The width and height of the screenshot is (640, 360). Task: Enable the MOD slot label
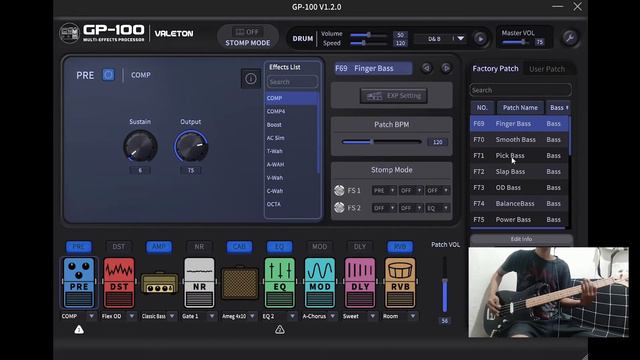[x=320, y=247]
